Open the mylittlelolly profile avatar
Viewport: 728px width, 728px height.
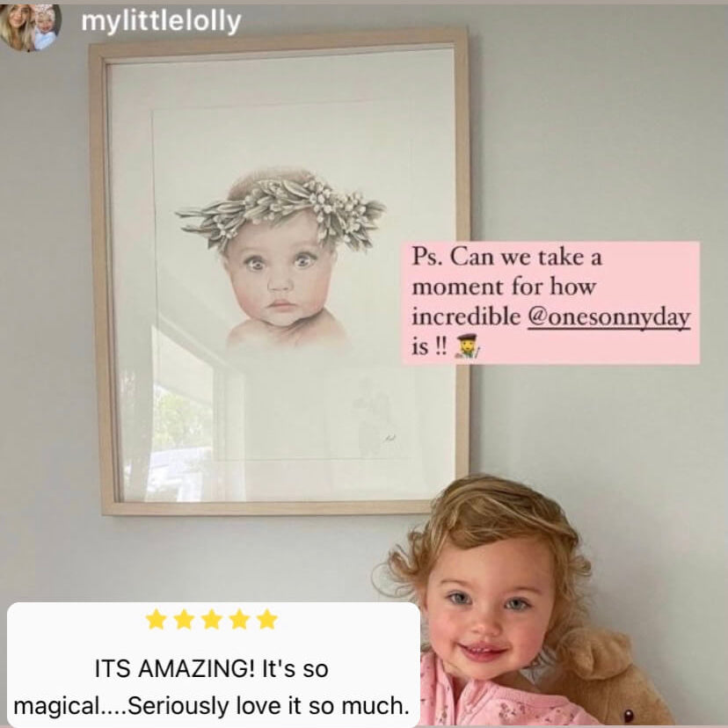pos(29,27)
